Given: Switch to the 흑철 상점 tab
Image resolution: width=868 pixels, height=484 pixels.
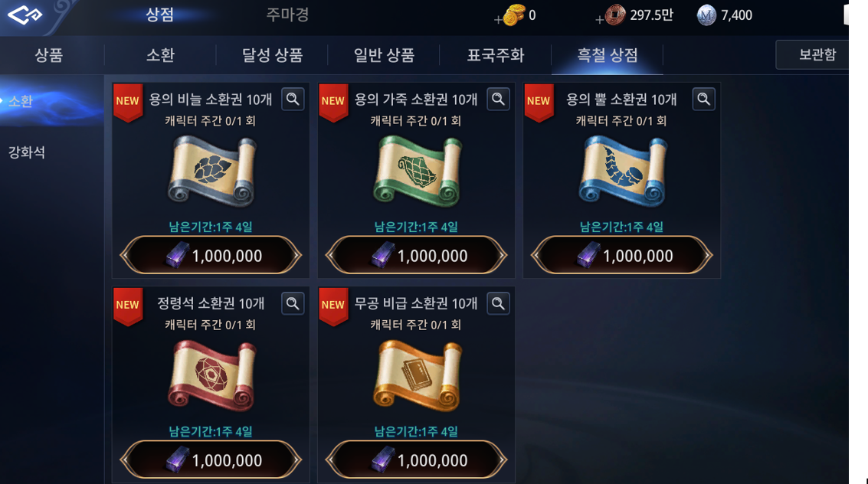Looking at the screenshot, I should (x=608, y=55).
